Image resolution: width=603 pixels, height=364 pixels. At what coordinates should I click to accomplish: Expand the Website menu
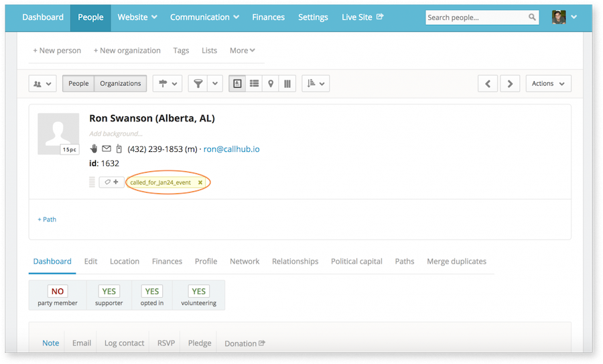click(x=137, y=17)
